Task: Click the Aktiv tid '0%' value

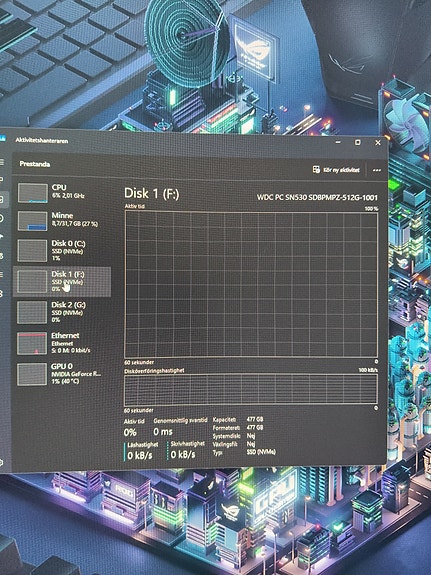Action: coord(130,433)
